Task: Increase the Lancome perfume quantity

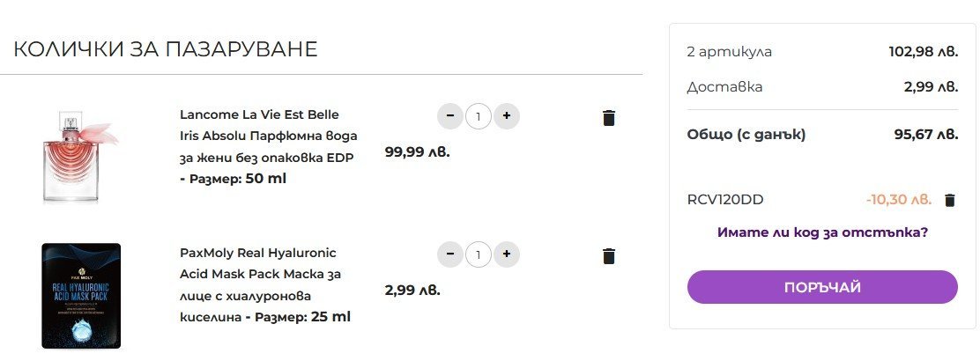Action: pyautogui.click(x=507, y=116)
